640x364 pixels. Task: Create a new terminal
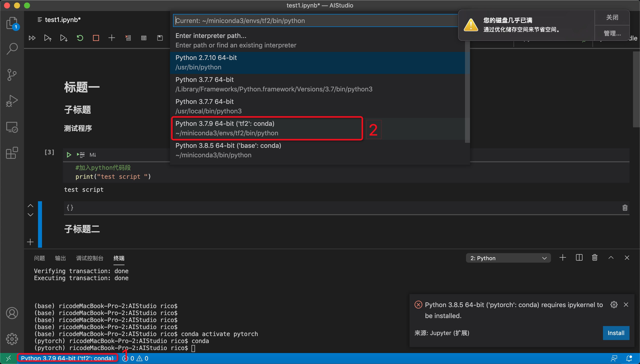[x=562, y=258]
